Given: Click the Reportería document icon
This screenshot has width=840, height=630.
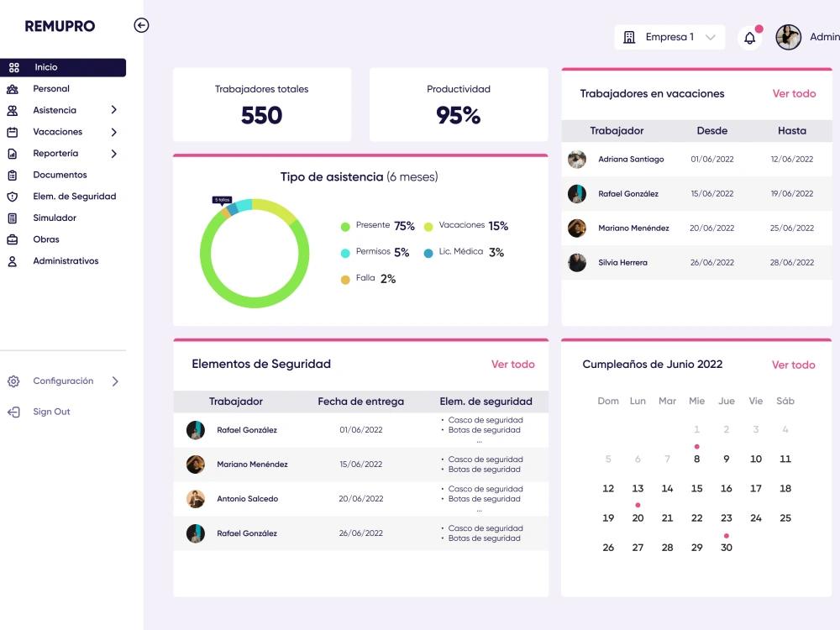Looking at the screenshot, I should pyautogui.click(x=13, y=154).
